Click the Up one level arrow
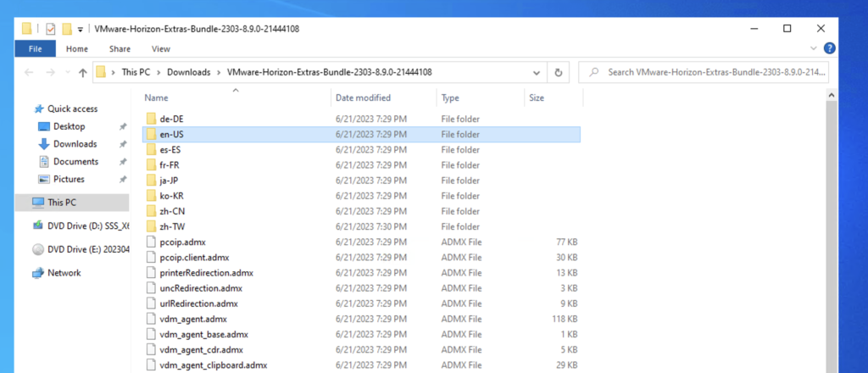 82,73
